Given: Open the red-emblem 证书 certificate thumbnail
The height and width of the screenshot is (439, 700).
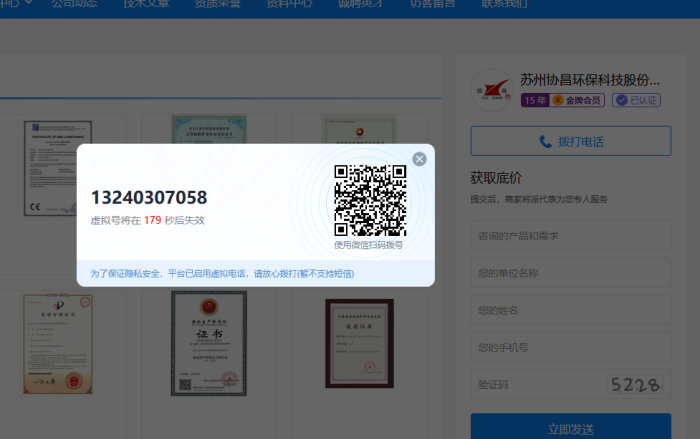Looking at the screenshot, I should pos(208,343).
